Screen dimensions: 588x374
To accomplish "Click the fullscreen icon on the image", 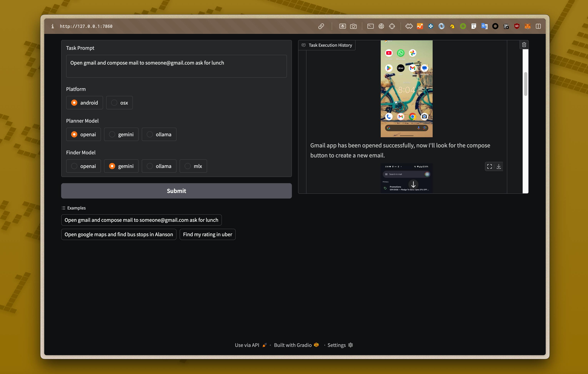I will tap(489, 166).
